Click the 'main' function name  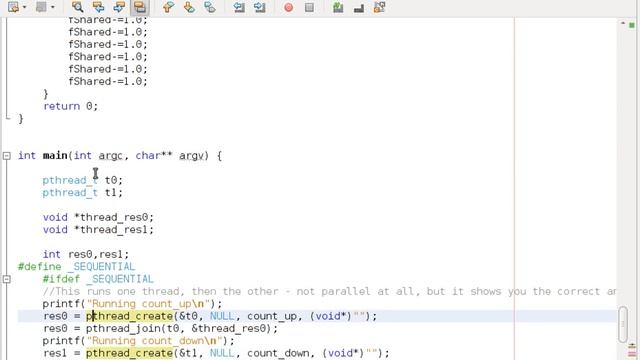pos(55,156)
